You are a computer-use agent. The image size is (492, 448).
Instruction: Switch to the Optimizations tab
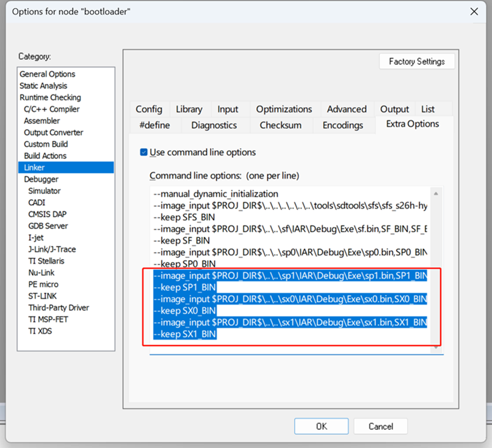[284, 109]
